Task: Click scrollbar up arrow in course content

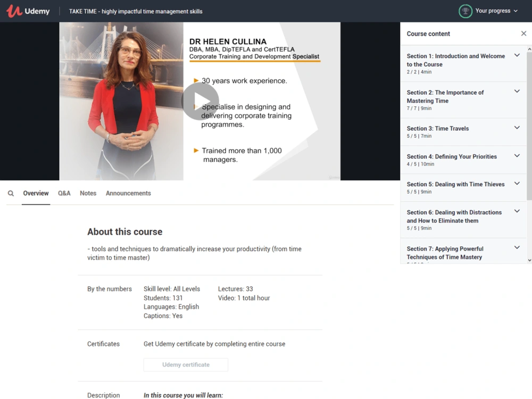Action: [529, 49]
